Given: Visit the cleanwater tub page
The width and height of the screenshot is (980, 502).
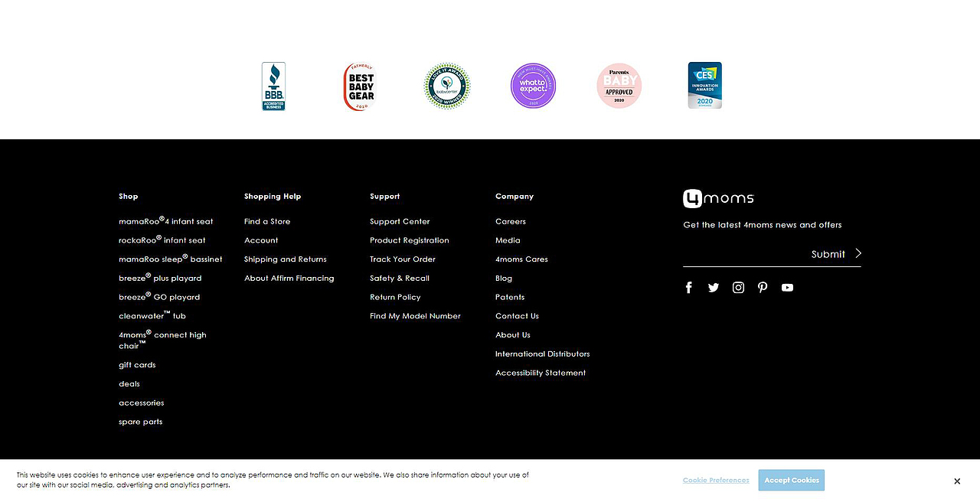Looking at the screenshot, I should 152,315.
